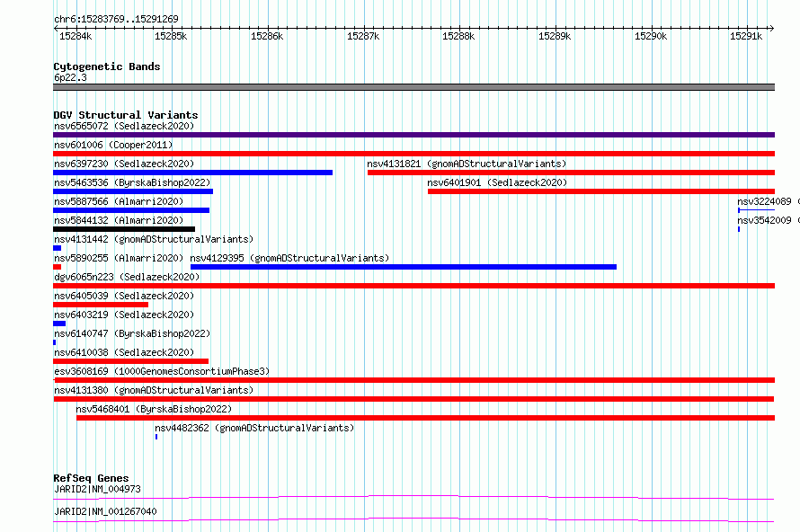
Task: Open variant nsv601006 (Cooper2011) label
Action: click(x=113, y=145)
